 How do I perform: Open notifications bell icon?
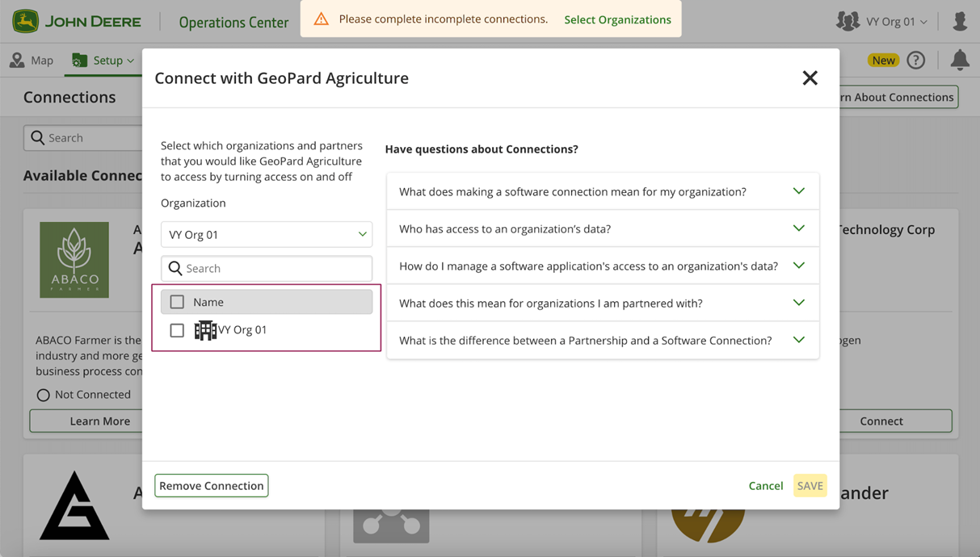(x=959, y=60)
